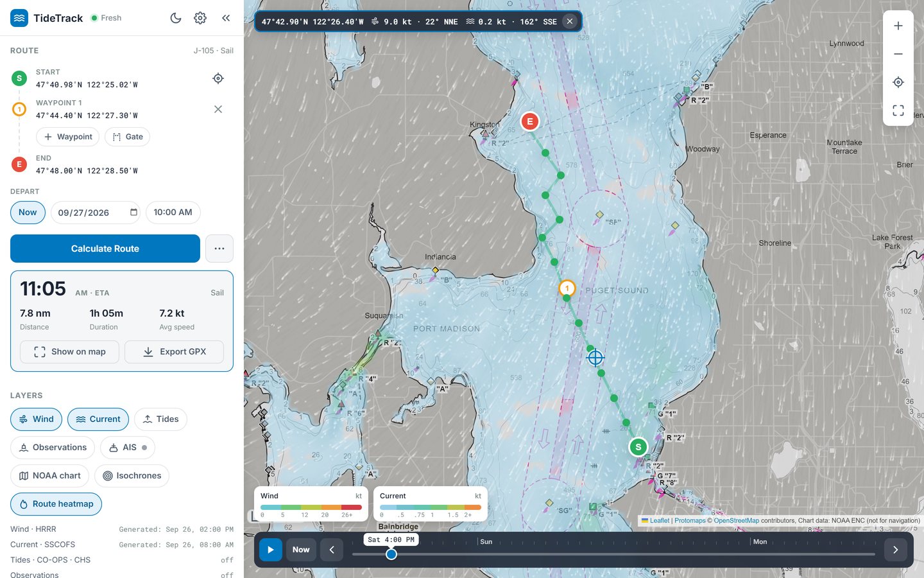Click the blue crosshair boat position marker
The image size is (924, 578).
(x=595, y=357)
